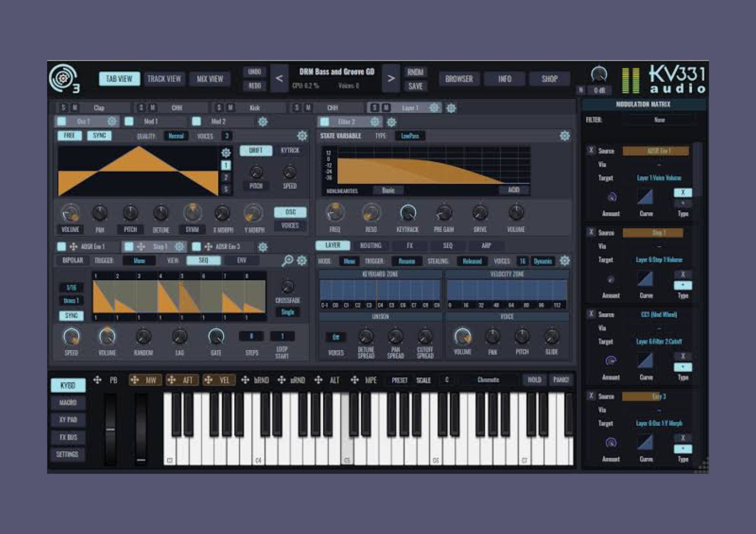The height and width of the screenshot is (534, 756).
Task: Open oscillator quality row gear icon
Action: coord(302,136)
